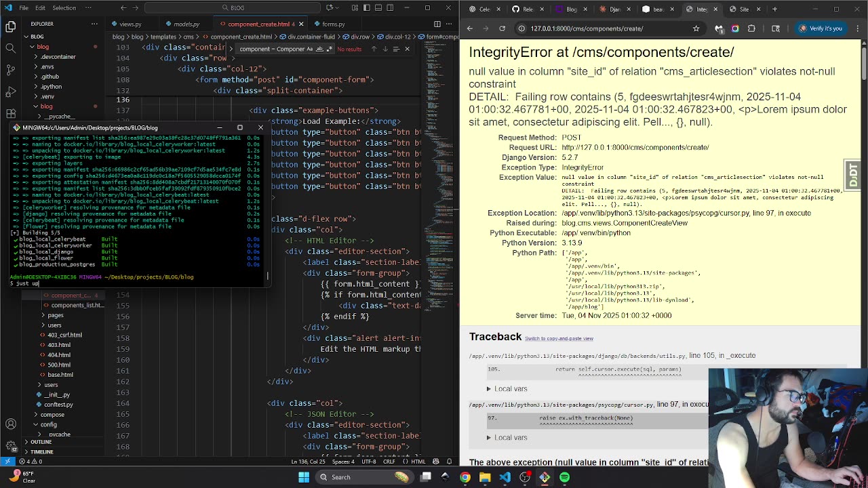Image resolution: width=868 pixels, height=488 pixels.
Task: Open browser extensions puzzle icon
Action: pos(751,28)
